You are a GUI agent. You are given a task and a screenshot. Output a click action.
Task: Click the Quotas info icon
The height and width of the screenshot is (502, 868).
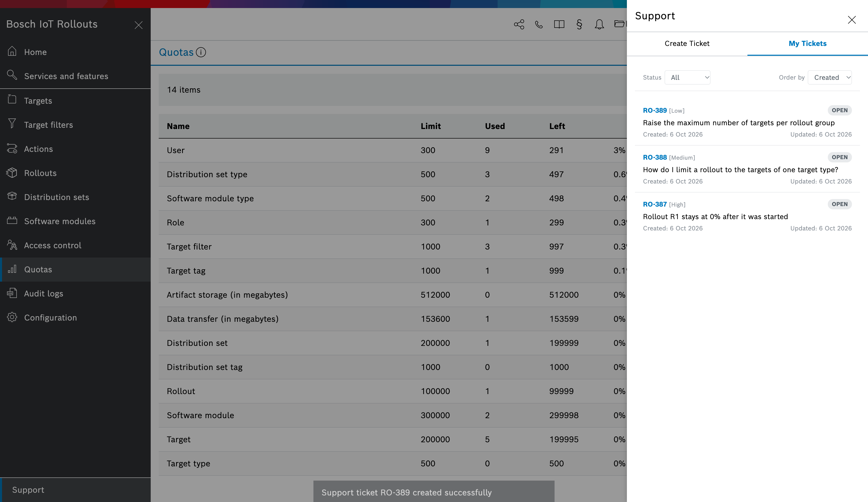coord(201,52)
